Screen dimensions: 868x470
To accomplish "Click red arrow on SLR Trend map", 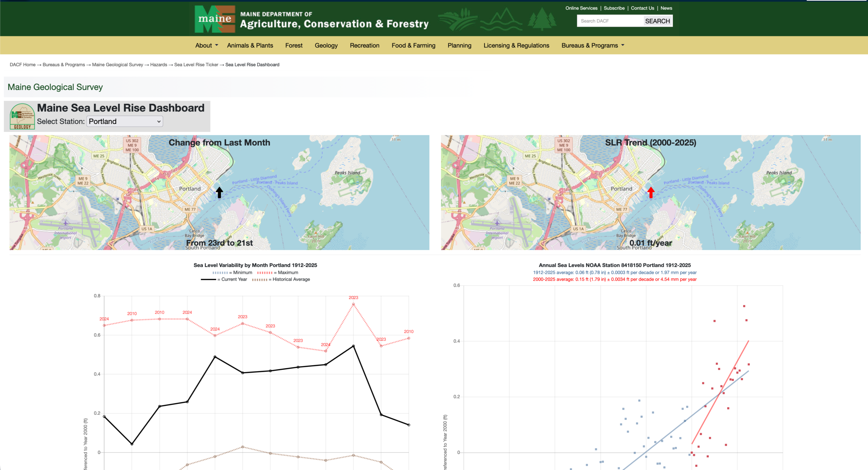I will [651, 192].
